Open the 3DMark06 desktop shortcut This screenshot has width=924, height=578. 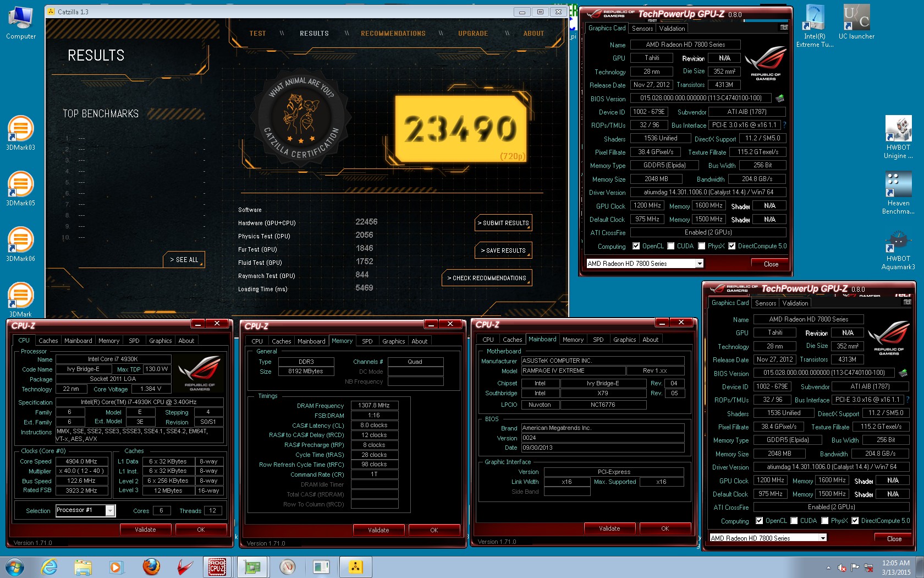click(20, 244)
